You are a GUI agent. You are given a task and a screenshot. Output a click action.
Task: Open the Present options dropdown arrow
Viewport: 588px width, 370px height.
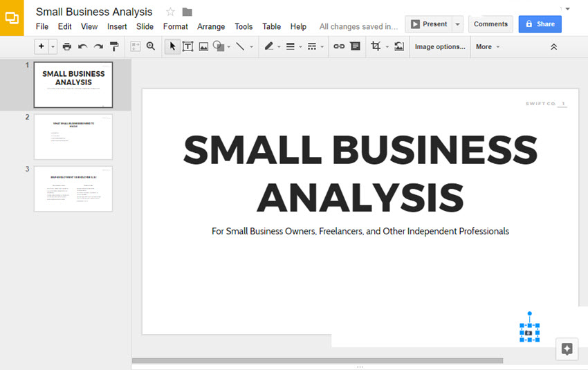coord(458,24)
